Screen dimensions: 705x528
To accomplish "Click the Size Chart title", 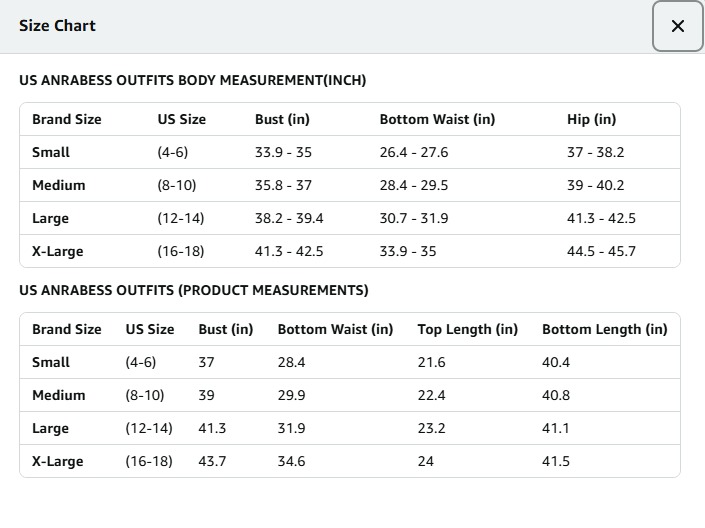I will click(57, 26).
